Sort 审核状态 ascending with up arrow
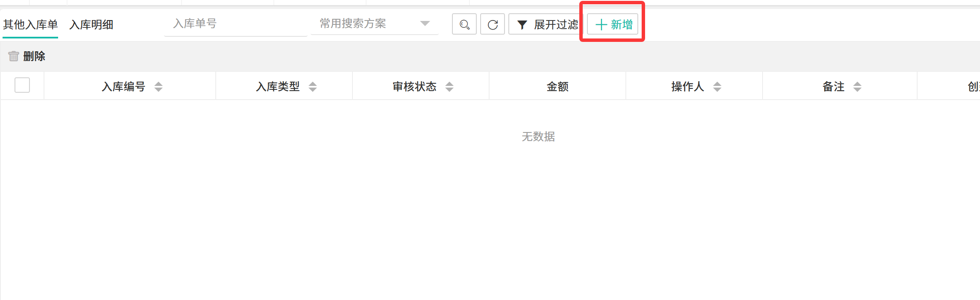The height and width of the screenshot is (300, 980). tap(449, 84)
